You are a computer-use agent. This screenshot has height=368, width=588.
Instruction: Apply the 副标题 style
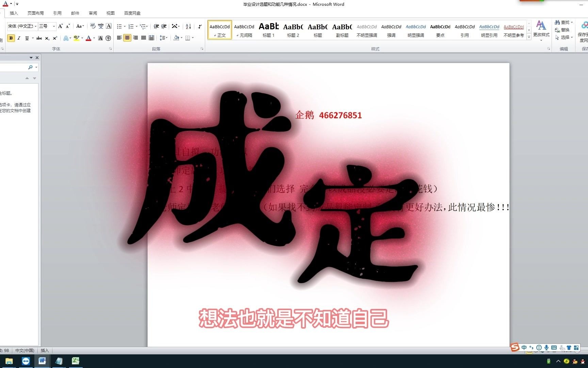tap(342, 30)
